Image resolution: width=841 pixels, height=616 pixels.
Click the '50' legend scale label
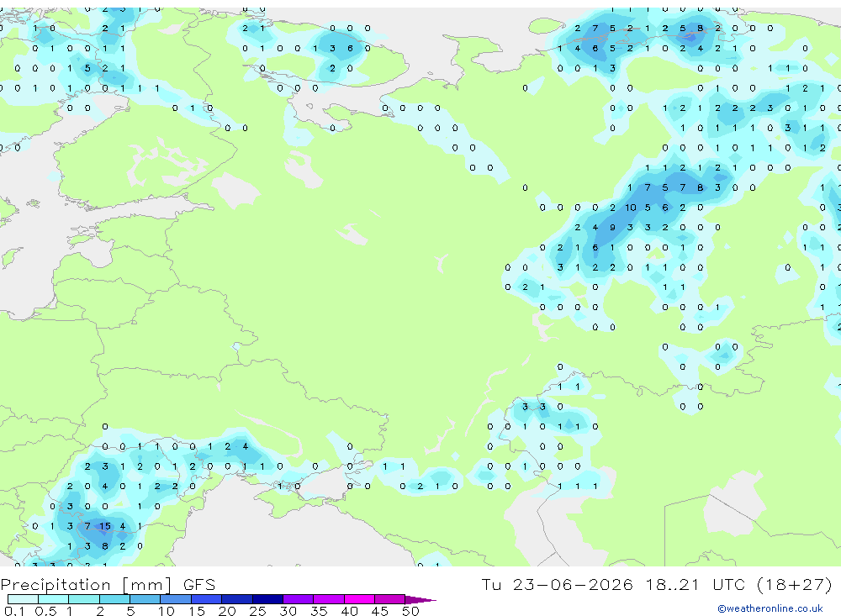pos(410,611)
